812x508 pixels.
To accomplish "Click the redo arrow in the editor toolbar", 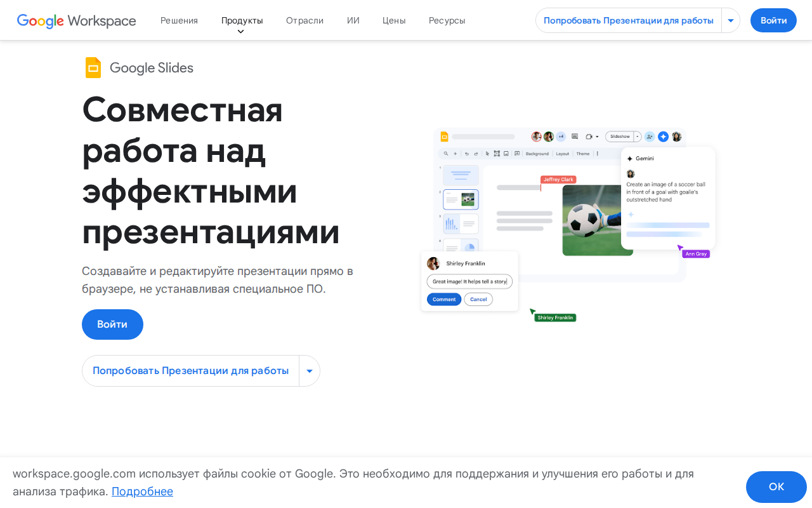I will point(476,153).
